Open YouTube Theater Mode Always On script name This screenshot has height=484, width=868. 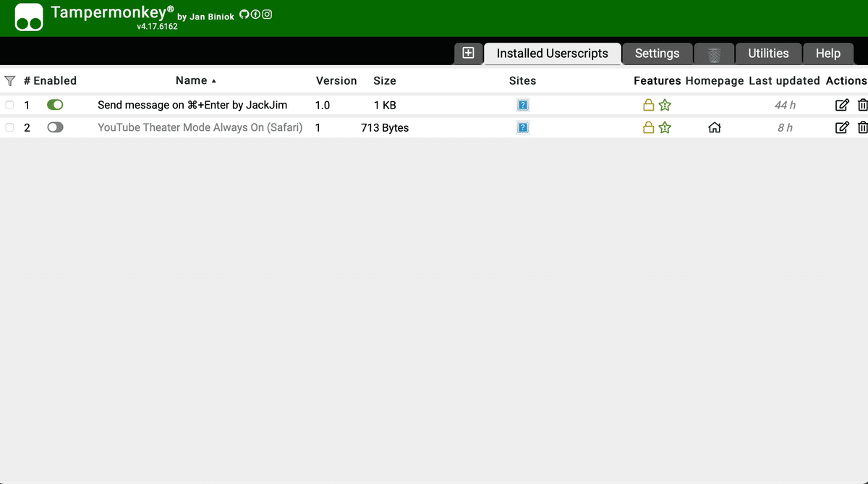click(200, 128)
